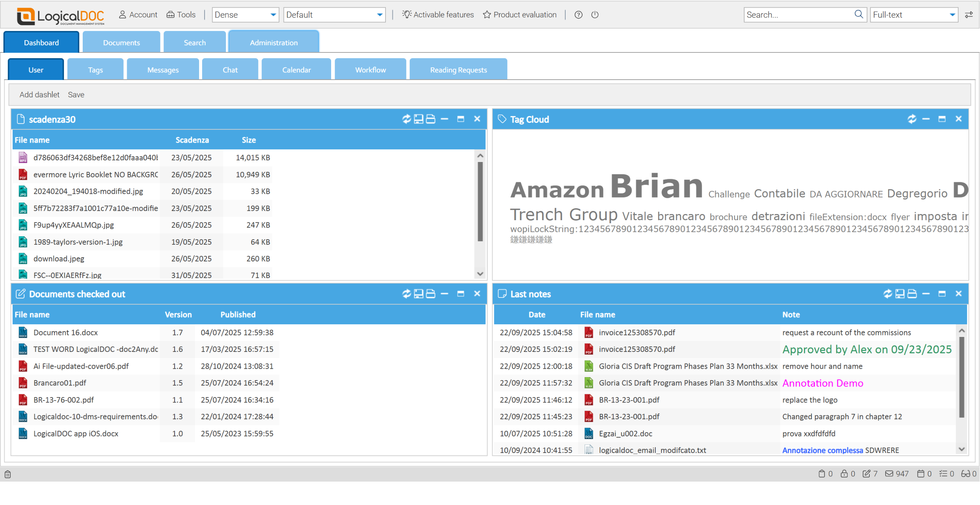Click the export icon in Documents checked out

[x=418, y=294]
